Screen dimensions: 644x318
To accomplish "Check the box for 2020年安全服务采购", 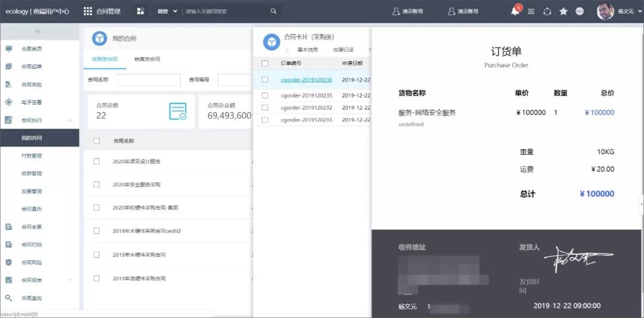I will pyautogui.click(x=97, y=184).
